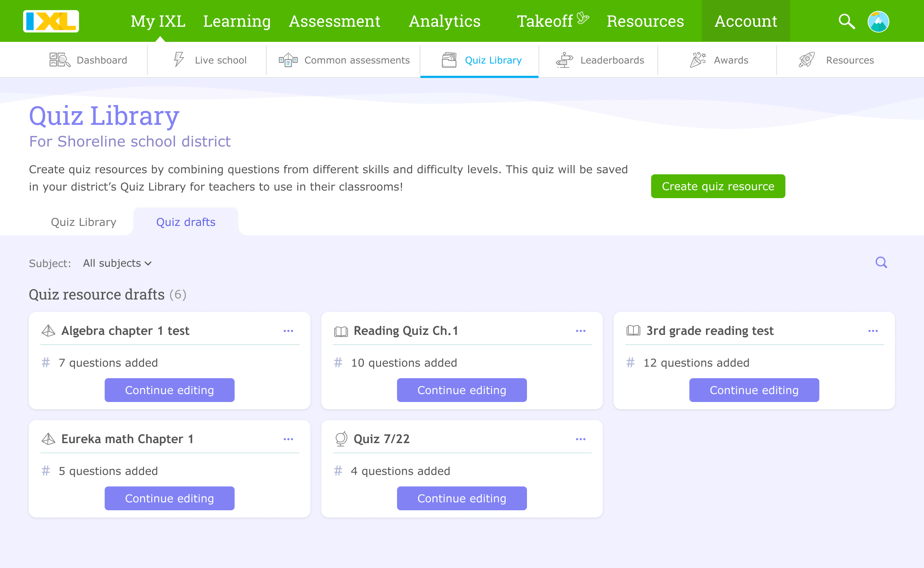924x568 pixels.
Task: Open Resources in top navigation
Action: point(645,21)
